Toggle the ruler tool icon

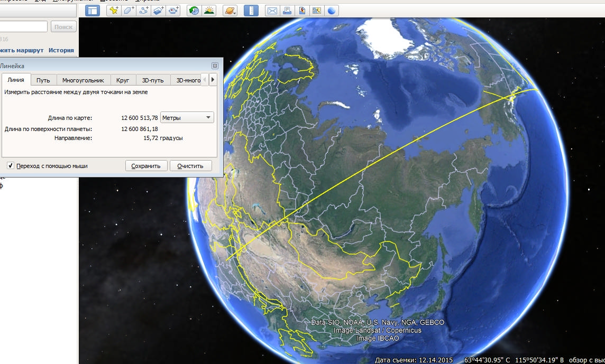click(x=251, y=11)
